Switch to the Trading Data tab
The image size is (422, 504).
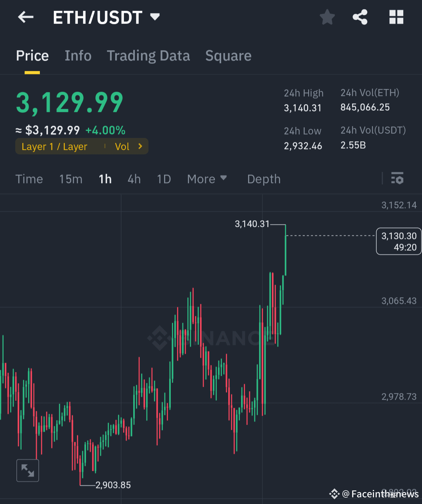pos(148,56)
